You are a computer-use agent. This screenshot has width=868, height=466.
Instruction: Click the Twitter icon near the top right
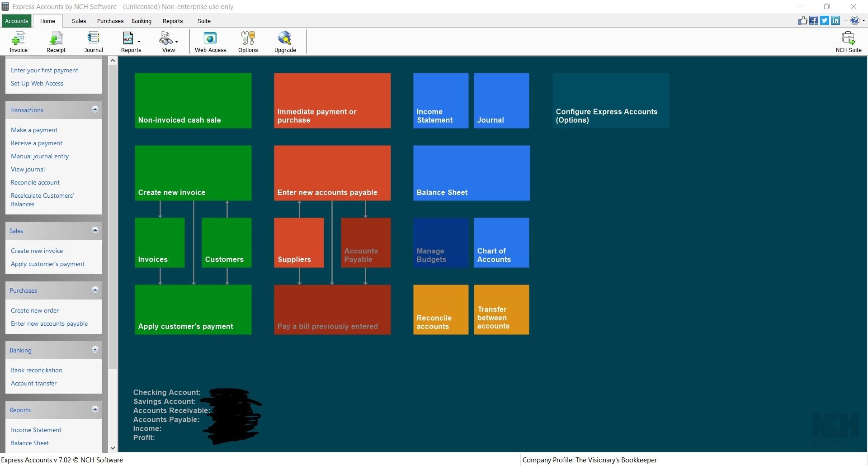824,20
